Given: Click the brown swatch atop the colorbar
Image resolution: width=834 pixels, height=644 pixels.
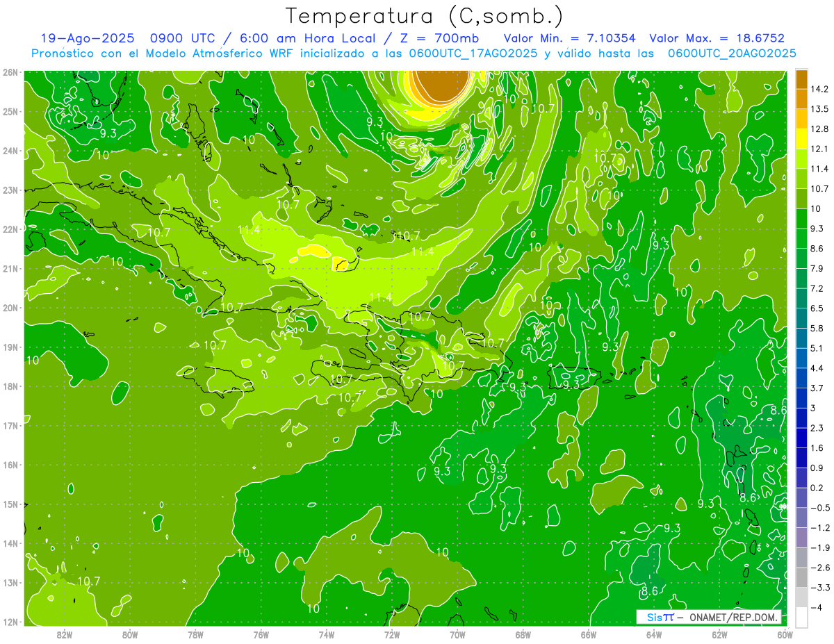Looking at the screenshot, I should tap(802, 79).
